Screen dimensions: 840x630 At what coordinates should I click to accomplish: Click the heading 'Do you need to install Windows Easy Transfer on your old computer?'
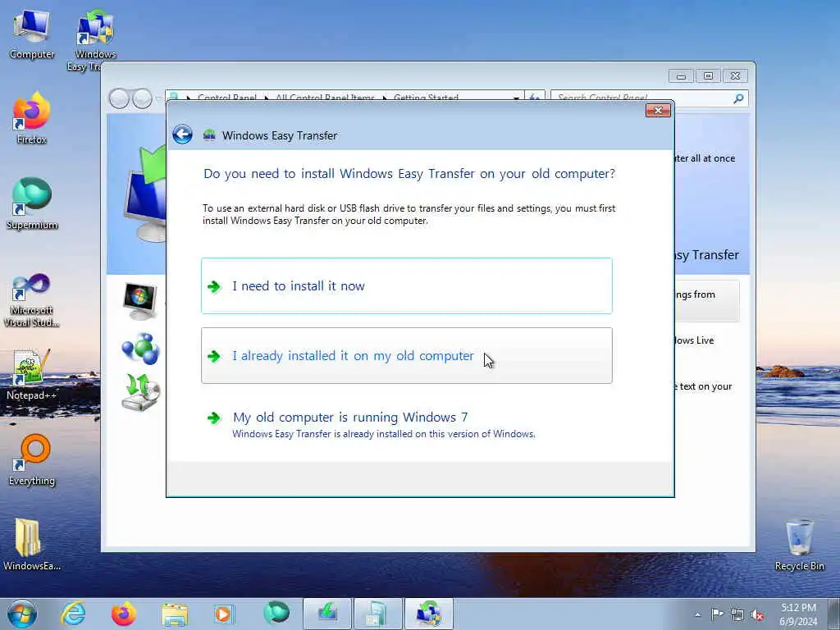pyautogui.click(x=409, y=174)
